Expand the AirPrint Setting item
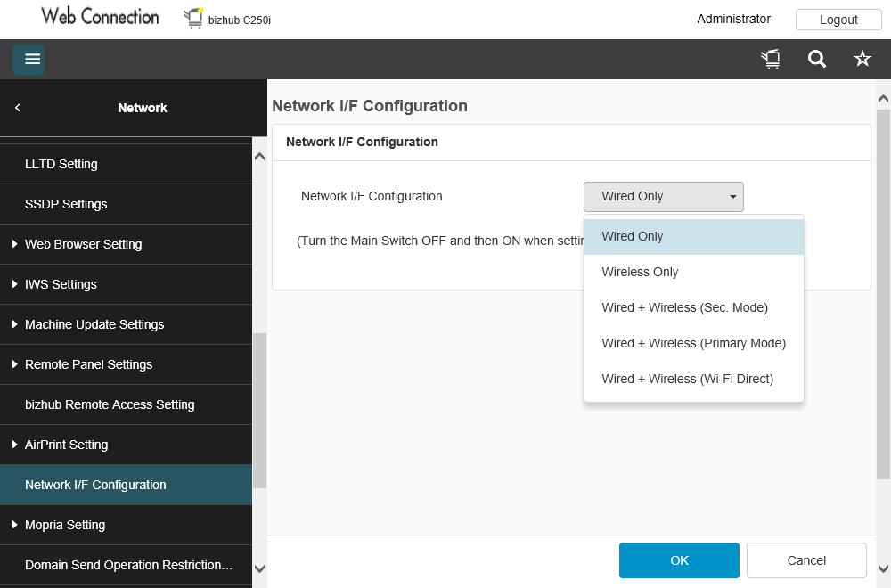 pos(66,445)
